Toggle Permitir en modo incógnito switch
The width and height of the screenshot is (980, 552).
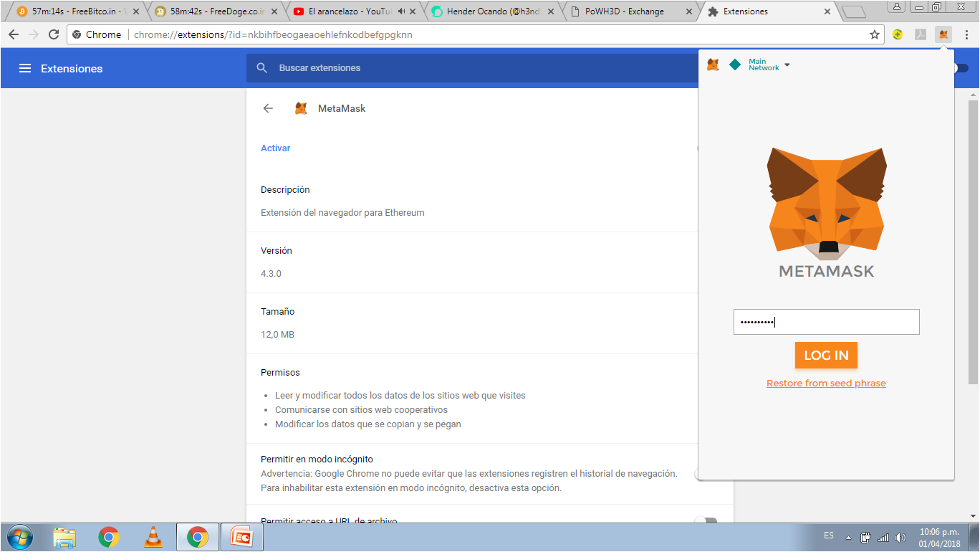[697, 473]
